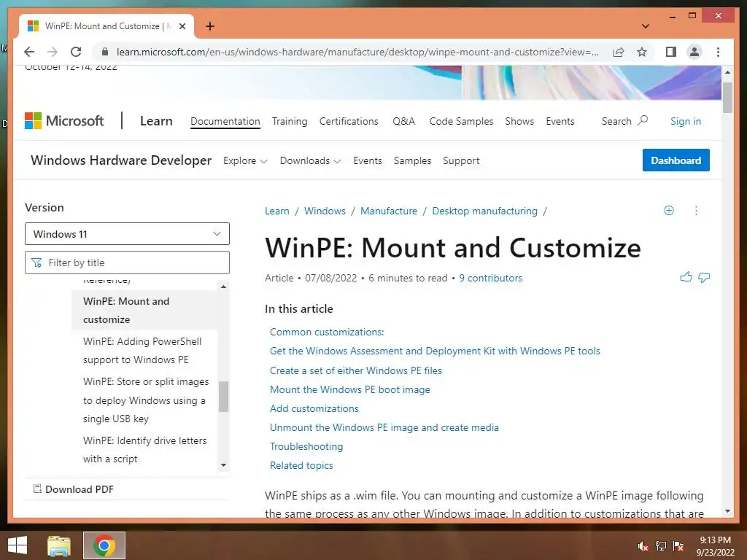This screenshot has height=560, width=747.
Task: Open Chrome side panel icon
Action: (671, 52)
